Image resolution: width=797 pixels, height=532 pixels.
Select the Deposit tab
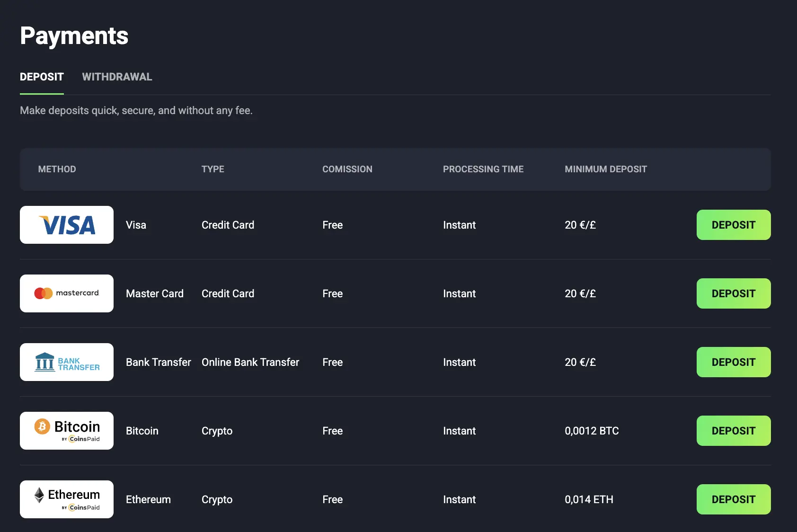click(x=42, y=77)
